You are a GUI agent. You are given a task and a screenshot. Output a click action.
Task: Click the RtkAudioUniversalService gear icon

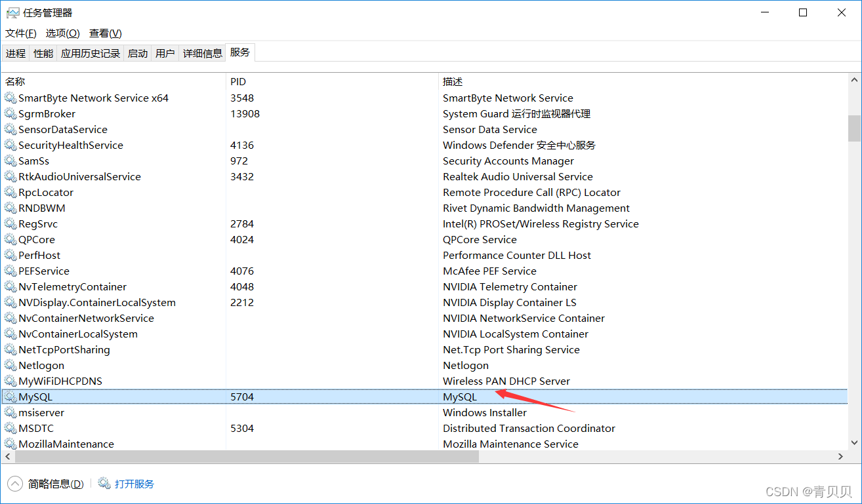tap(10, 177)
